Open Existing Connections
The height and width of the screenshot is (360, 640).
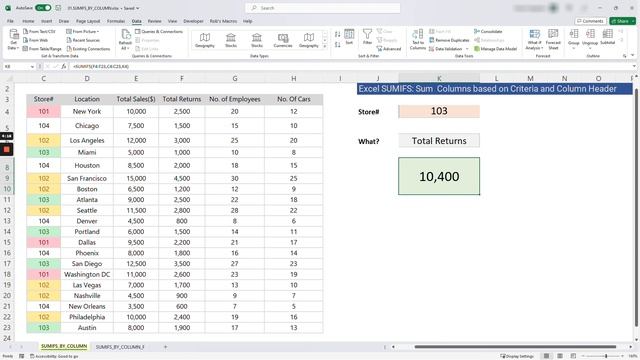88,49
